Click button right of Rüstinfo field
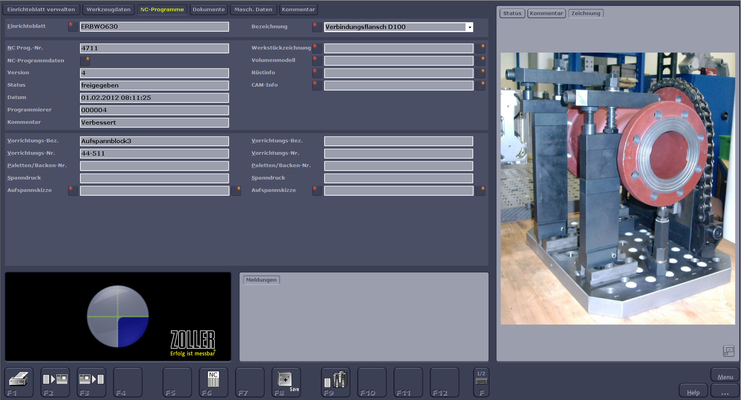Image resolution: width=741 pixels, height=400 pixels. click(x=480, y=73)
